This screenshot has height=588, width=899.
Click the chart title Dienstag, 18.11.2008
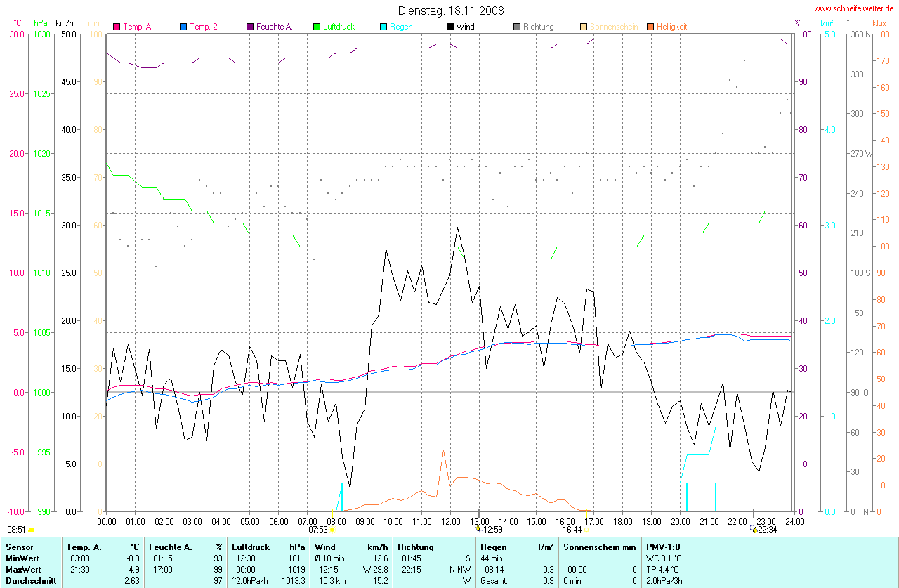(x=450, y=11)
